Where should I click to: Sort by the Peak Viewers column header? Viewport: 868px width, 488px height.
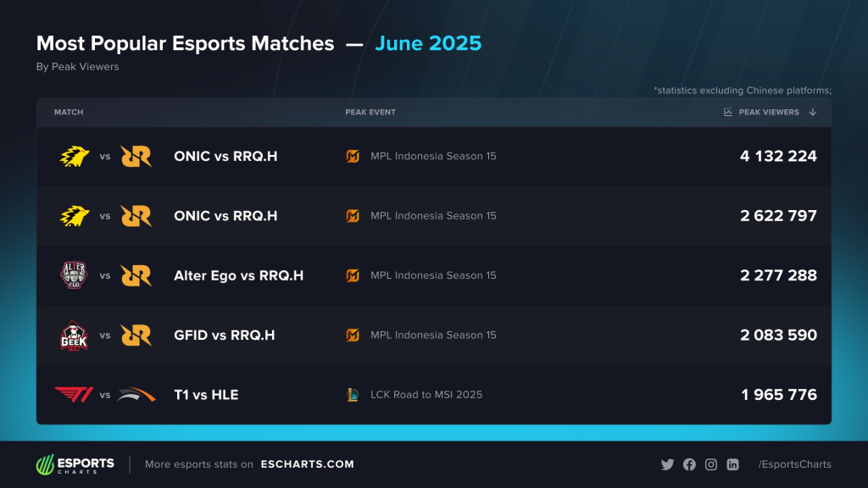pyautogui.click(x=769, y=112)
